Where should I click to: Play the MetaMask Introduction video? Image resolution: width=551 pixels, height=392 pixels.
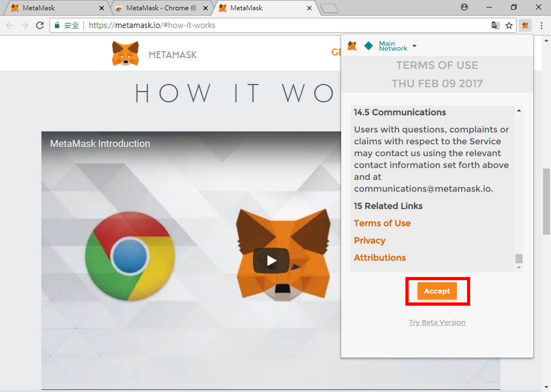[x=271, y=261]
